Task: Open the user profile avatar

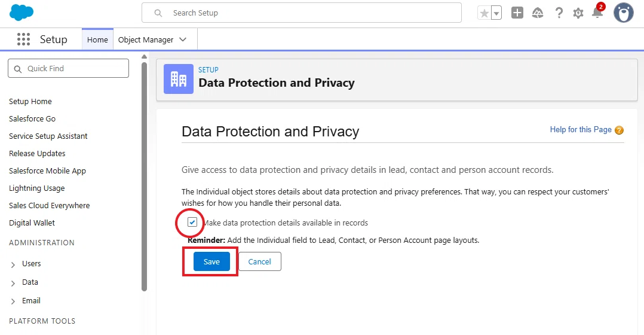Action: tap(624, 13)
